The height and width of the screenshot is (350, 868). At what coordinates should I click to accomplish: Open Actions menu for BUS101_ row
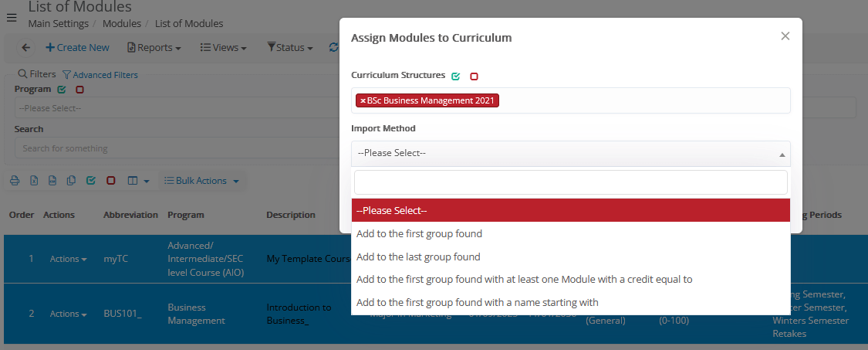(x=68, y=314)
